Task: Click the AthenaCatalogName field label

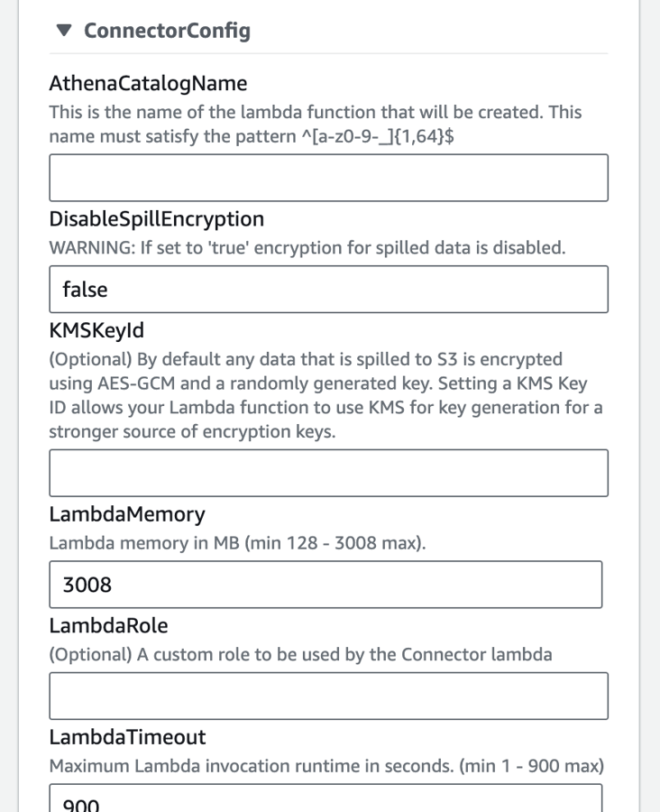Action: tap(148, 83)
